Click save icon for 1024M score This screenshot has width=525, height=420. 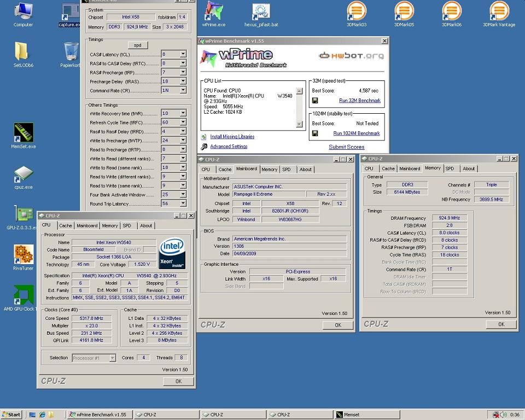[x=315, y=133]
